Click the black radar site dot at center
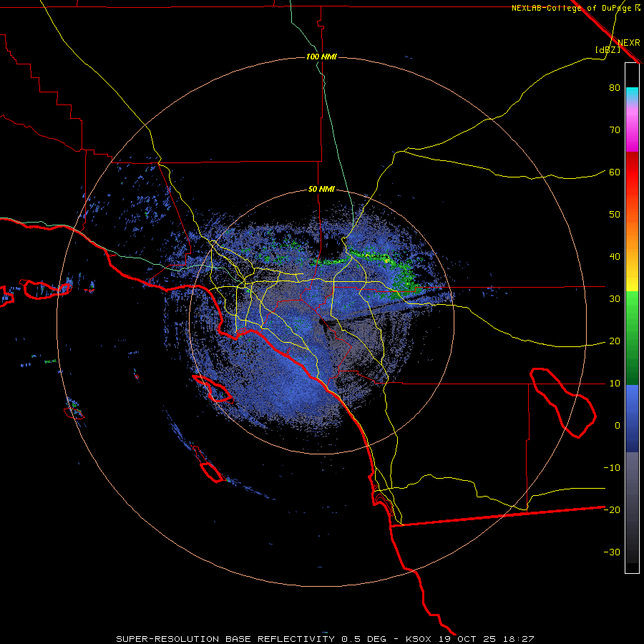The width and height of the screenshot is (644, 644). [321, 321]
